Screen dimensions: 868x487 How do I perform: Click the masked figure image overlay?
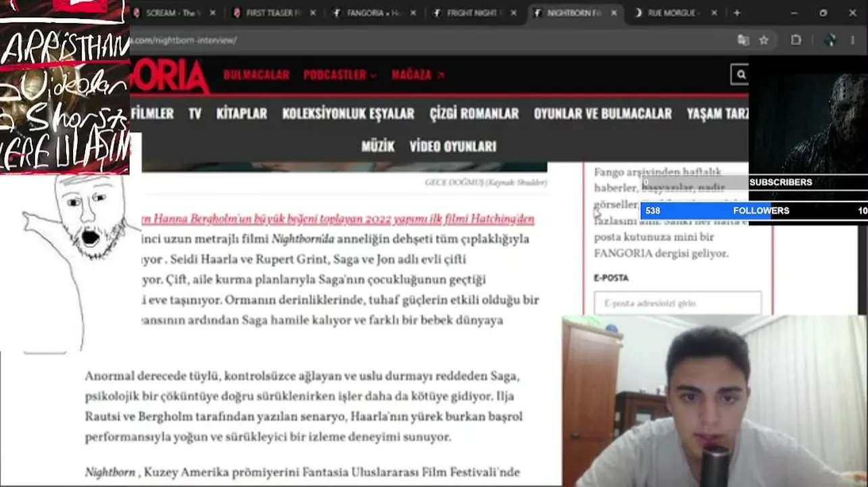(x=809, y=115)
